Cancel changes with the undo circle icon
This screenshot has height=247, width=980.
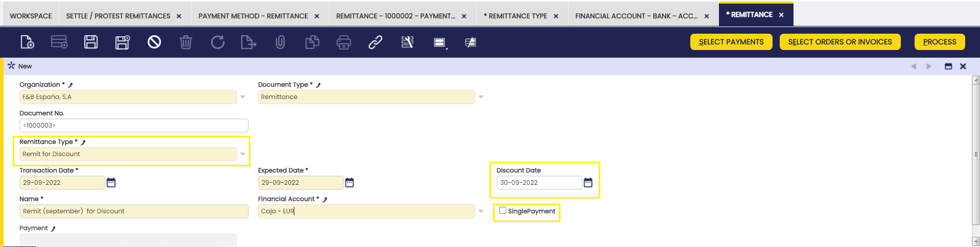(154, 42)
